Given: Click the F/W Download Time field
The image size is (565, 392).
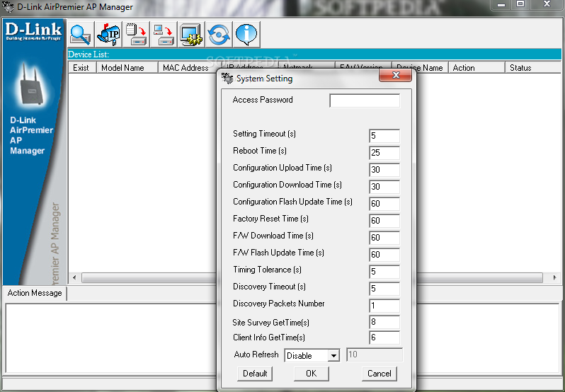Looking at the screenshot, I should tap(384, 238).
